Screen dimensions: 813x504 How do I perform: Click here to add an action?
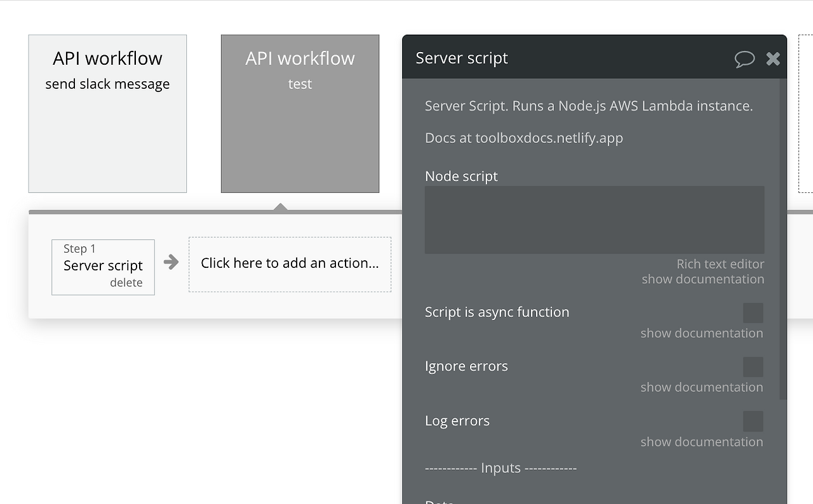pyautogui.click(x=290, y=263)
